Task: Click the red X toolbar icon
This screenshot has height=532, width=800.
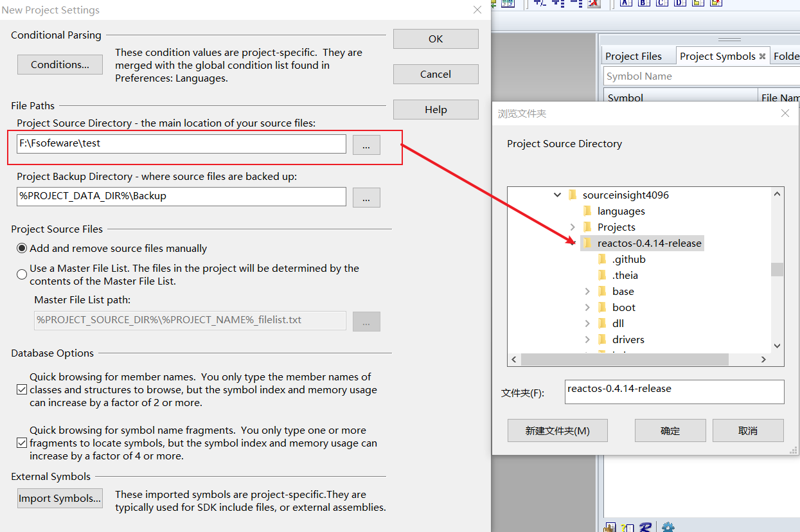Action: [x=594, y=3]
